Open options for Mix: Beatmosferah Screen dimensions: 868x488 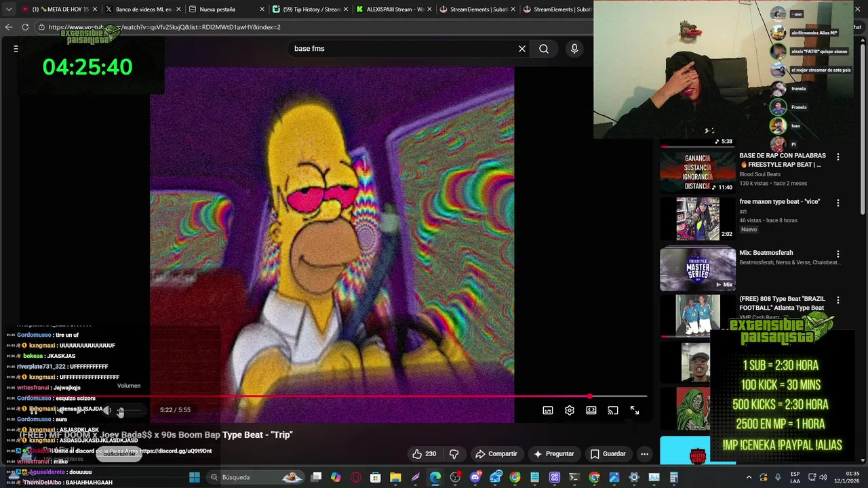pyautogui.click(x=838, y=253)
